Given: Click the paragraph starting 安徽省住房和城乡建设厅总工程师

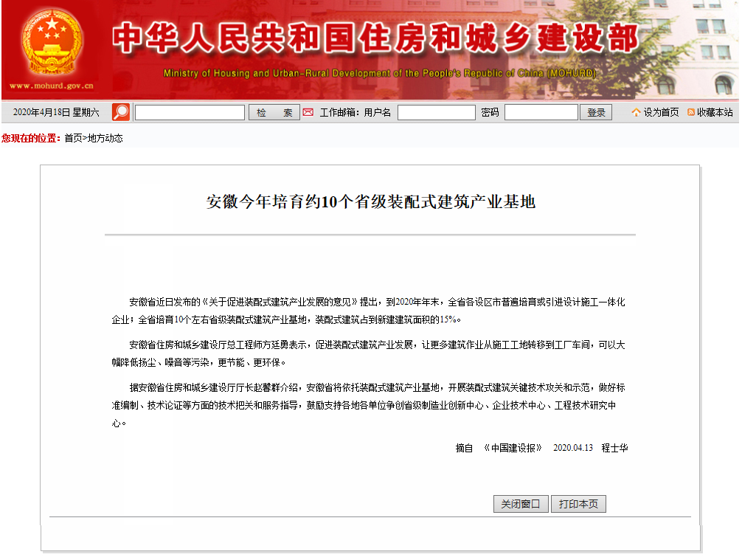Looking at the screenshot, I should (x=369, y=353).
